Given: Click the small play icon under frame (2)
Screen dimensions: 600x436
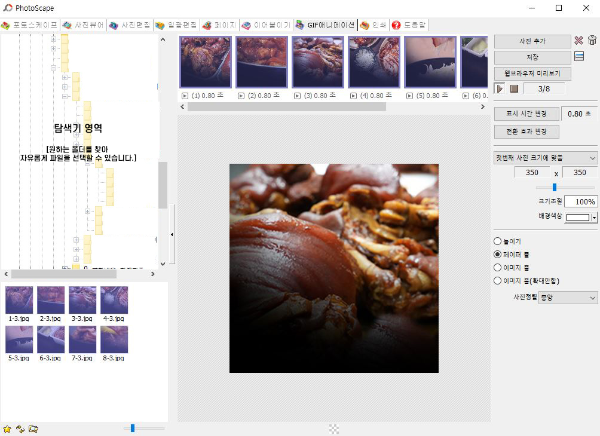Looking at the screenshot, I should (x=241, y=96).
